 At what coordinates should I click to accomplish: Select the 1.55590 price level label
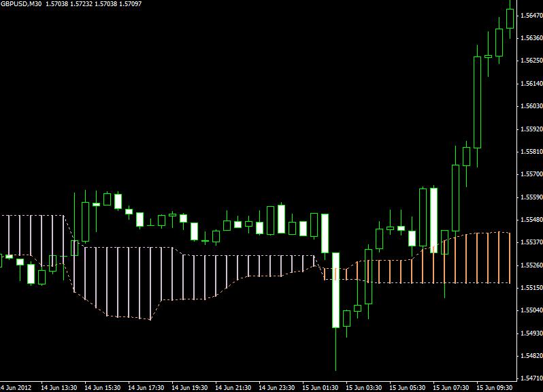click(531, 197)
